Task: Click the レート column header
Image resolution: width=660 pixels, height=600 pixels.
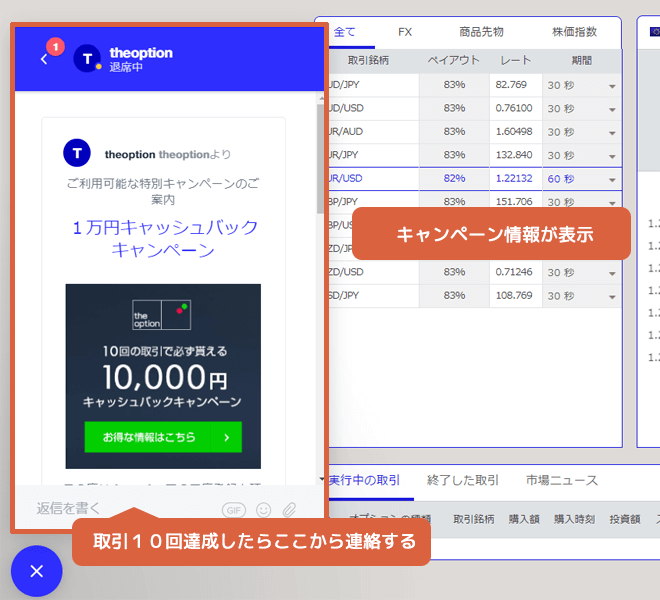Action: click(x=516, y=61)
